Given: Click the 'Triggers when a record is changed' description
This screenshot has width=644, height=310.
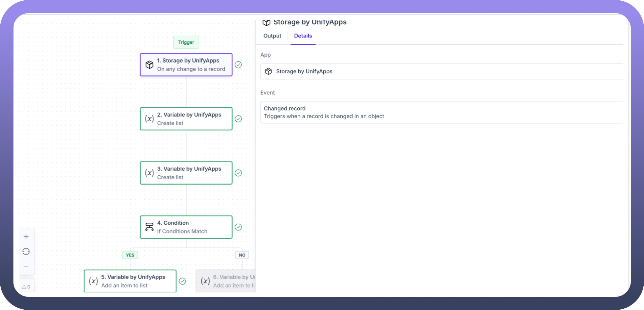Looking at the screenshot, I should click(324, 116).
